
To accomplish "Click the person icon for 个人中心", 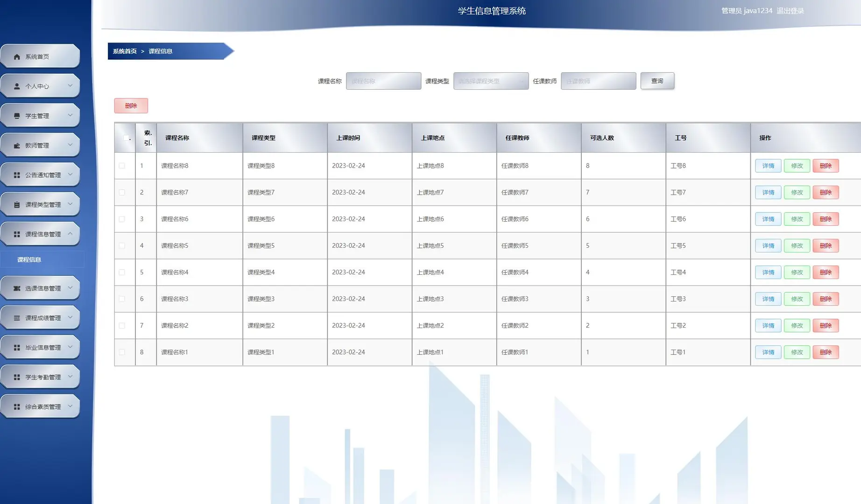I will pyautogui.click(x=17, y=86).
